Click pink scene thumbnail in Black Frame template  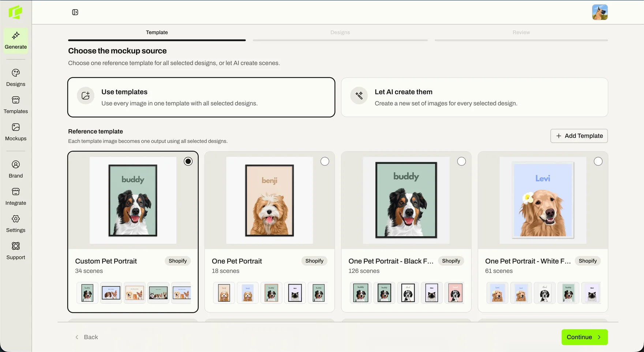[x=455, y=293]
